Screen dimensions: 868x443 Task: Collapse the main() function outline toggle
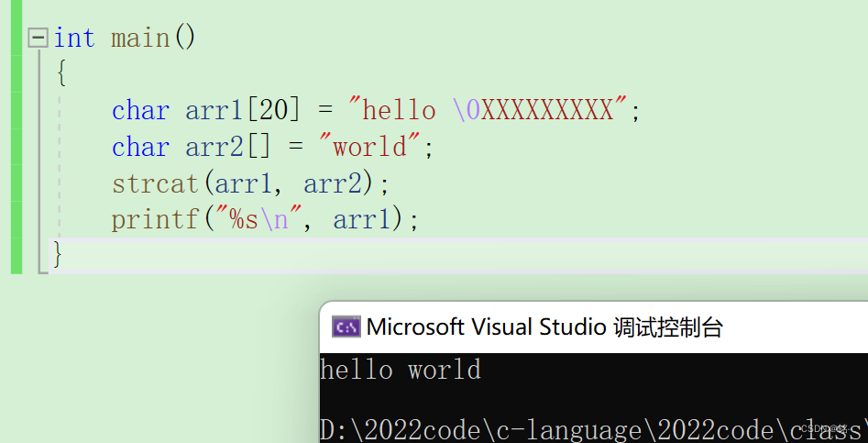coord(38,38)
